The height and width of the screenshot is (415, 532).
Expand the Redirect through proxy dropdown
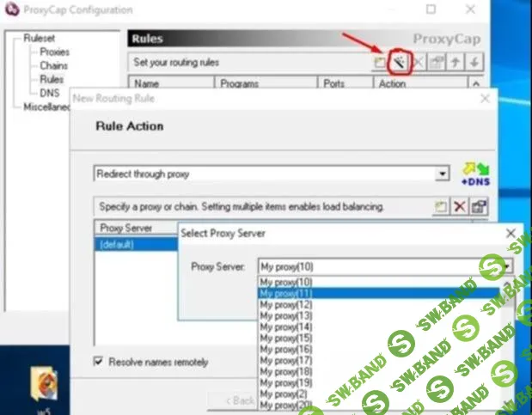(443, 174)
